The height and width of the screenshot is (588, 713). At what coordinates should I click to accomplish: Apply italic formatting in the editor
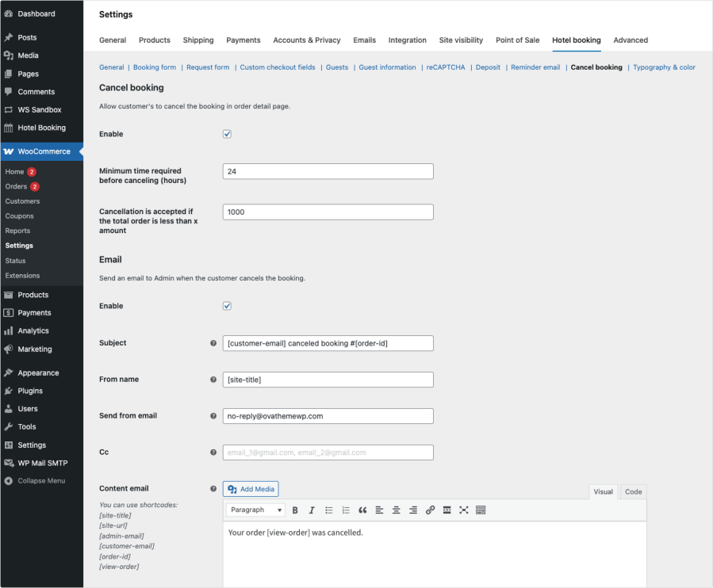pyautogui.click(x=312, y=510)
